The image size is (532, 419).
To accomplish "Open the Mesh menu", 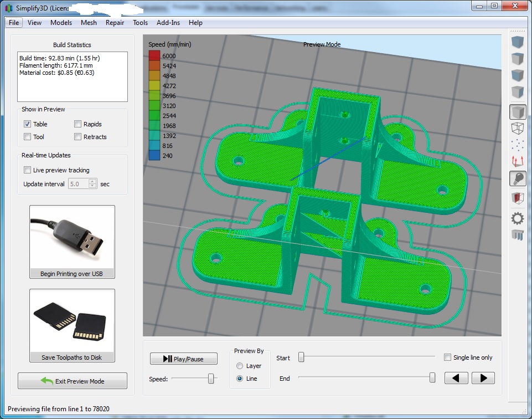I will tap(89, 22).
